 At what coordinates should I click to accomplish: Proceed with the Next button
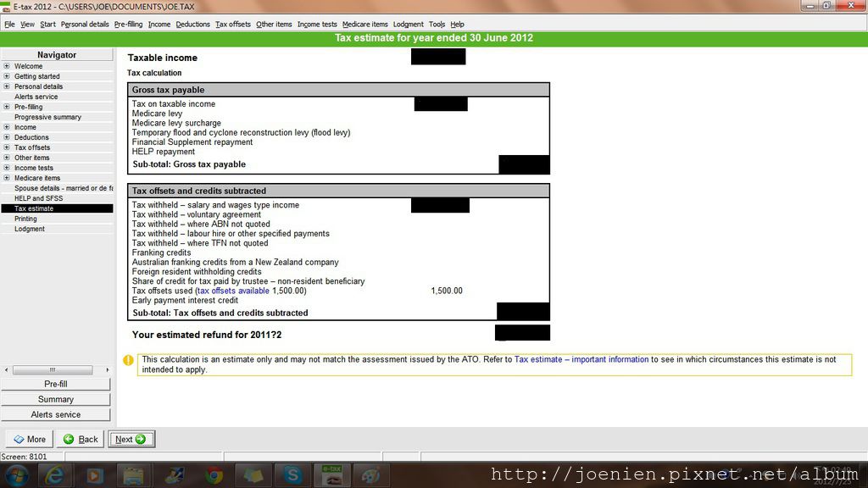pyautogui.click(x=131, y=439)
